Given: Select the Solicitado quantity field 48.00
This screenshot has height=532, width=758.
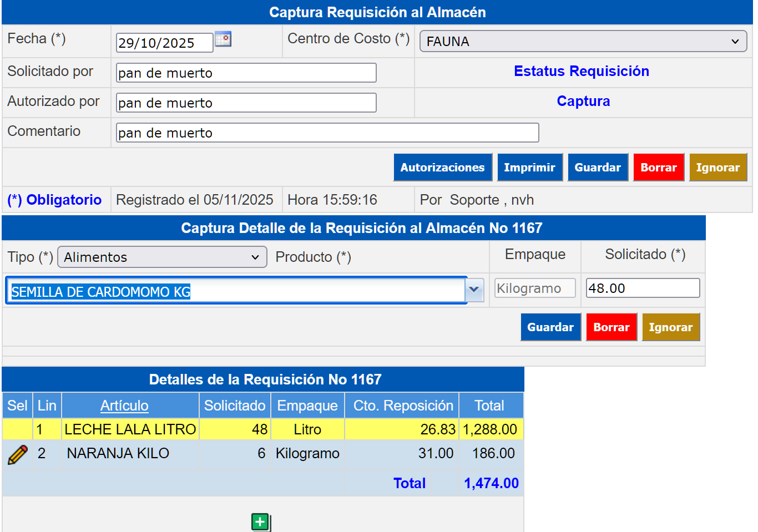Looking at the screenshot, I should [642, 288].
